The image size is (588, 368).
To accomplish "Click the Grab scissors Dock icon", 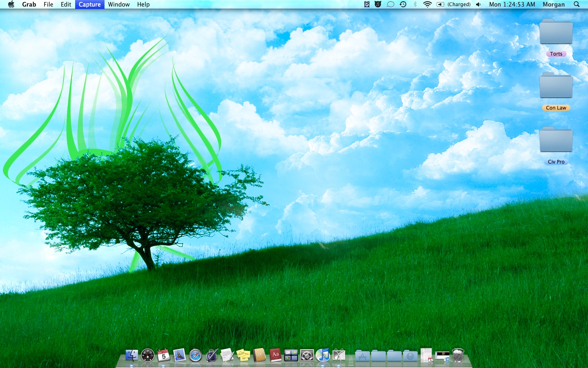I will tap(339, 355).
